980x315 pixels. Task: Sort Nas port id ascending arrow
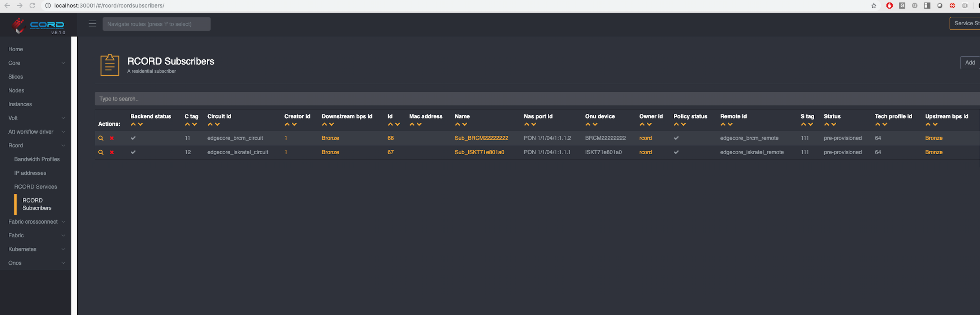pos(527,124)
